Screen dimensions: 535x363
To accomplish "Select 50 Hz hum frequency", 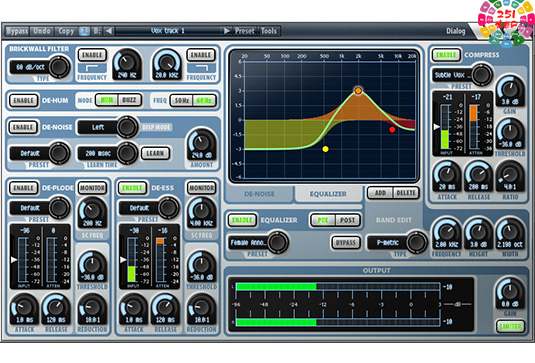I will pos(182,101).
